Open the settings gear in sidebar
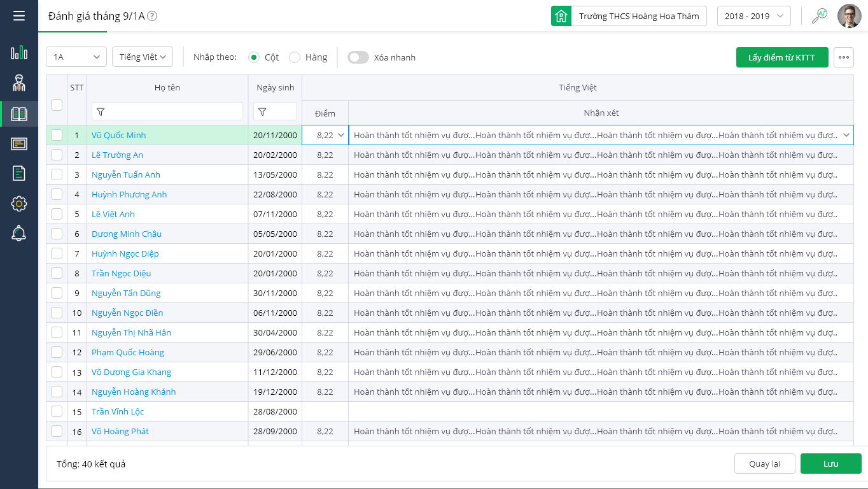This screenshot has width=868, height=489. pos(19,204)
